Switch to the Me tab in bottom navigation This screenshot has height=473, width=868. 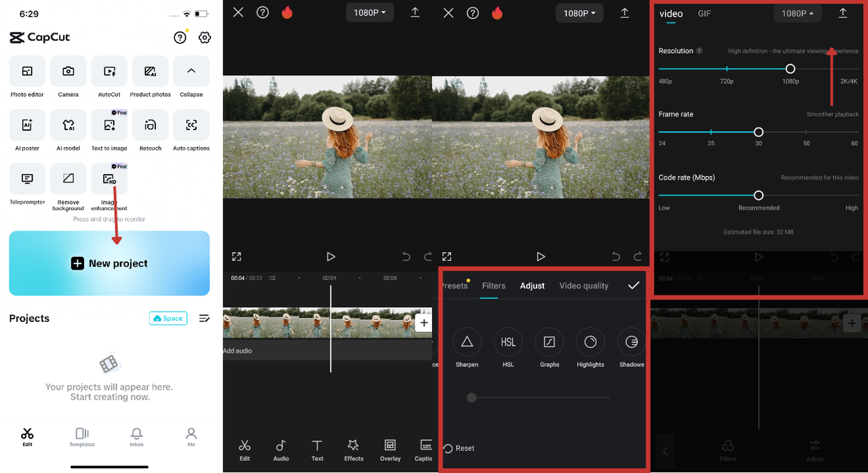tap(191, 437)
